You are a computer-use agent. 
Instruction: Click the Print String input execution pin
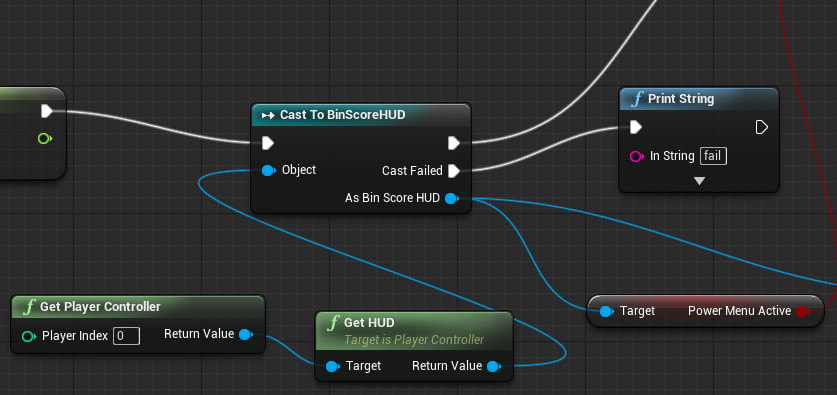pyautogui.click(x=636, y=127)
